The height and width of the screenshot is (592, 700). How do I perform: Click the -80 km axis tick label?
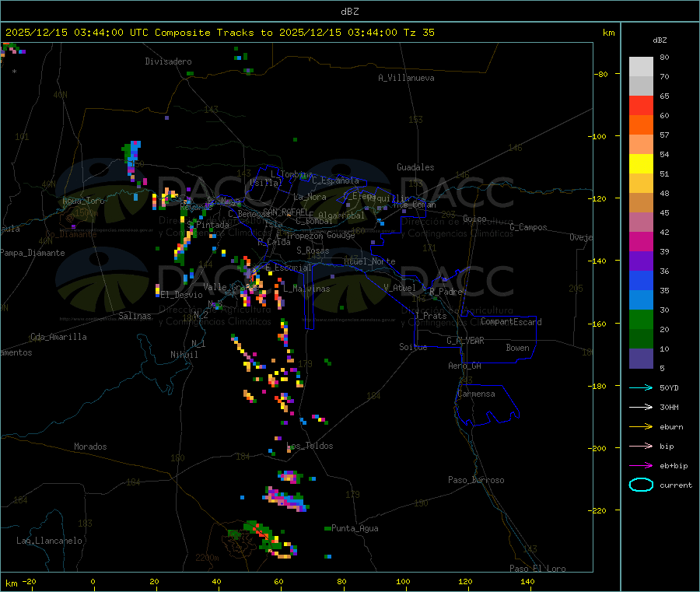pyautogui.click(x=601, y=74)
